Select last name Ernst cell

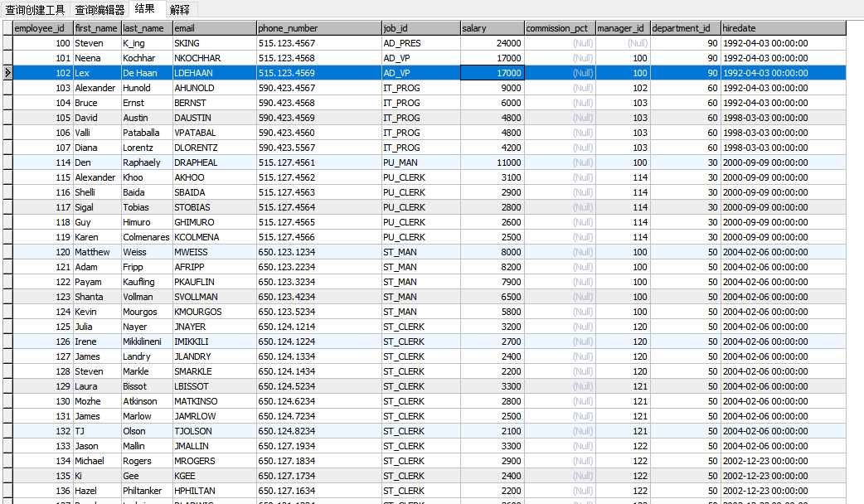click(147, 103)
